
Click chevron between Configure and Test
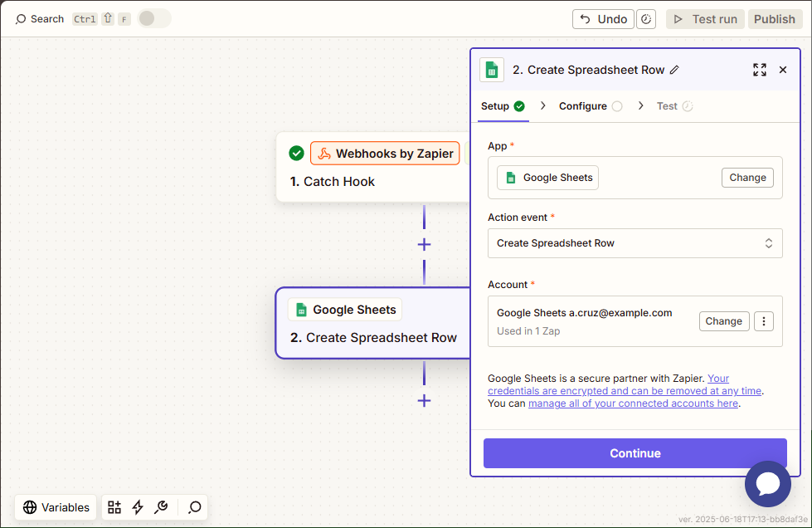point(640,105)
